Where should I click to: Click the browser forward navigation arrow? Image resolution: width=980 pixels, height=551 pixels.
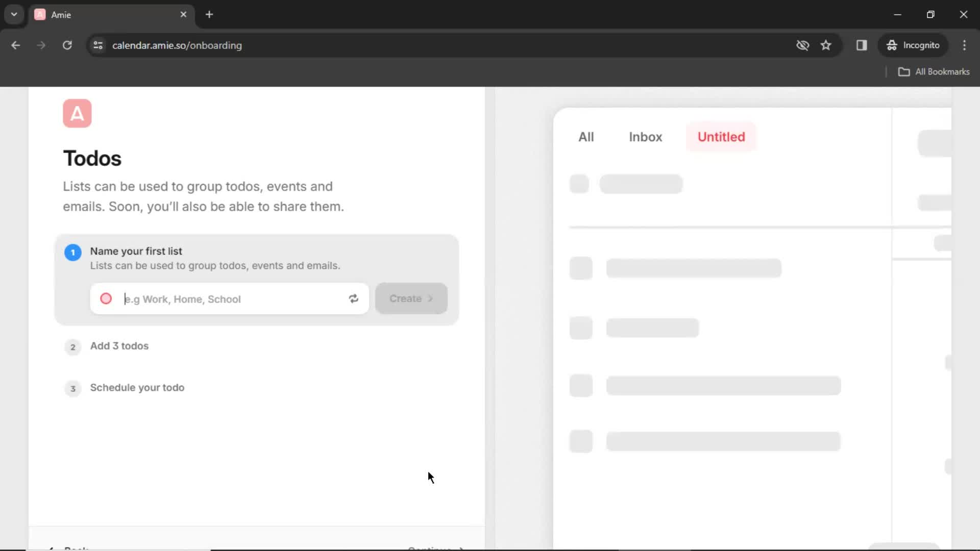click(40, 45)
